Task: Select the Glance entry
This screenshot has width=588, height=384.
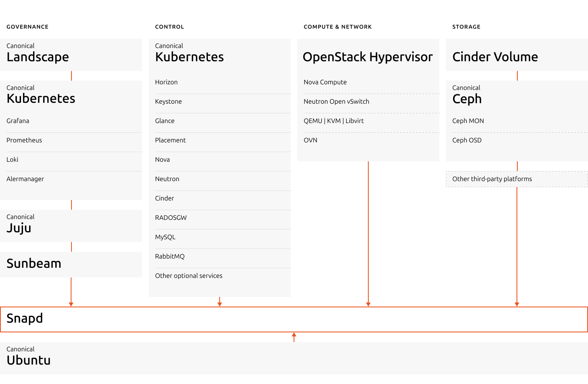Action: click(x=165, y=121)
